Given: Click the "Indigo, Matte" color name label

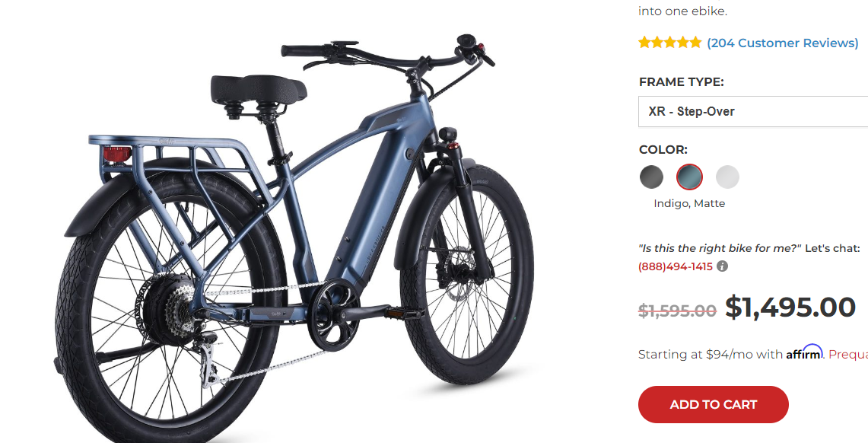Looking at the screenshot, I should 689,203.
